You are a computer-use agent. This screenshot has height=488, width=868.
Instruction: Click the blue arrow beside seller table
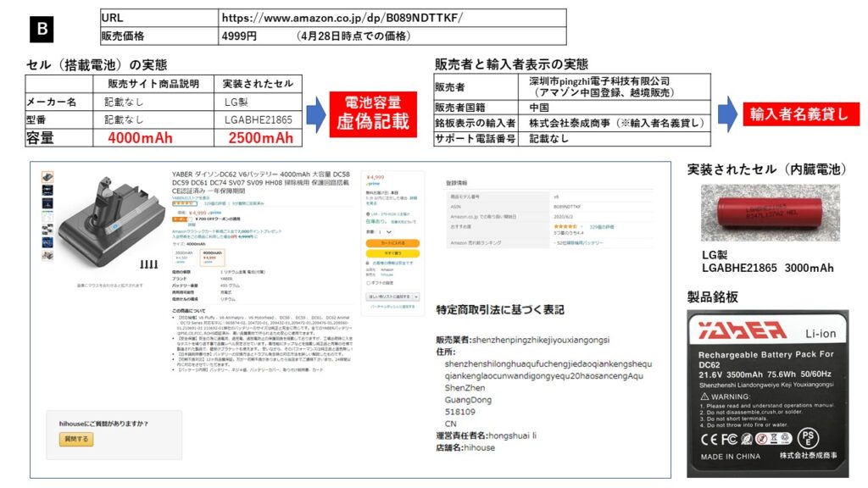coord(727,114)
